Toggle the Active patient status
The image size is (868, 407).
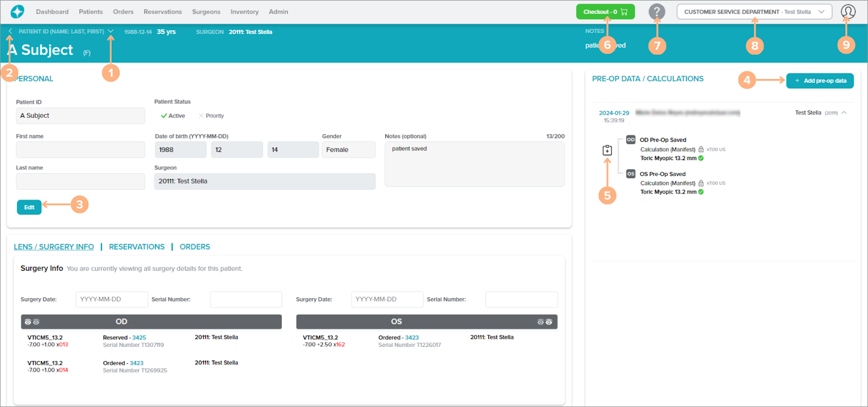tap(173, 116)
